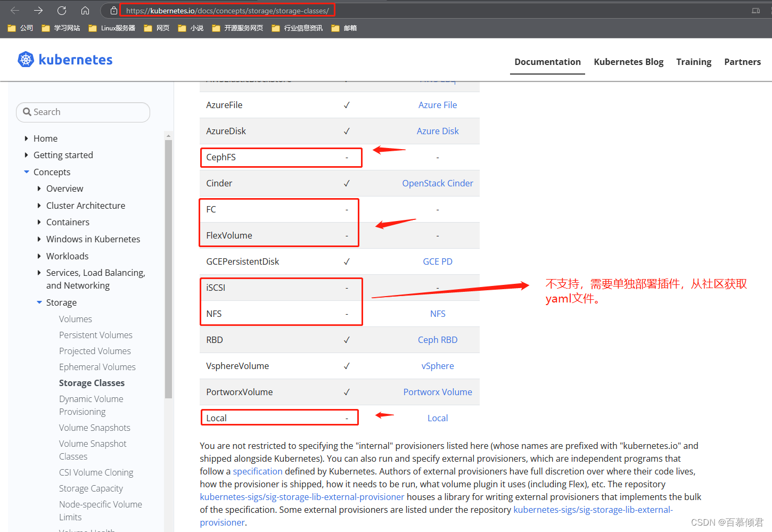The width and height of the screenshot is (772, 532).
Task: View site security lock icon
Action: (113, 11)
